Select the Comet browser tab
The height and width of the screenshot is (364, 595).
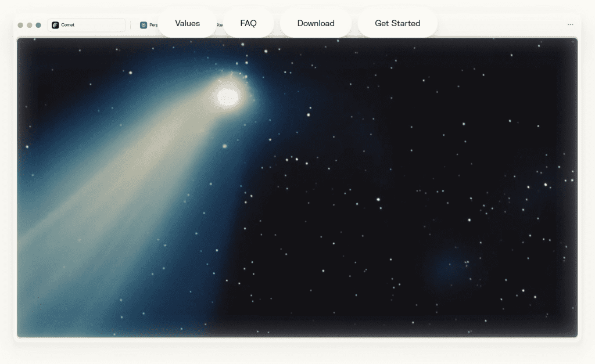87,25
